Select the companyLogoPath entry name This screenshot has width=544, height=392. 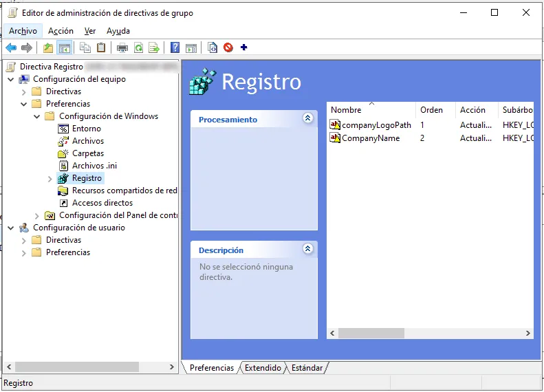coord(376,125)
